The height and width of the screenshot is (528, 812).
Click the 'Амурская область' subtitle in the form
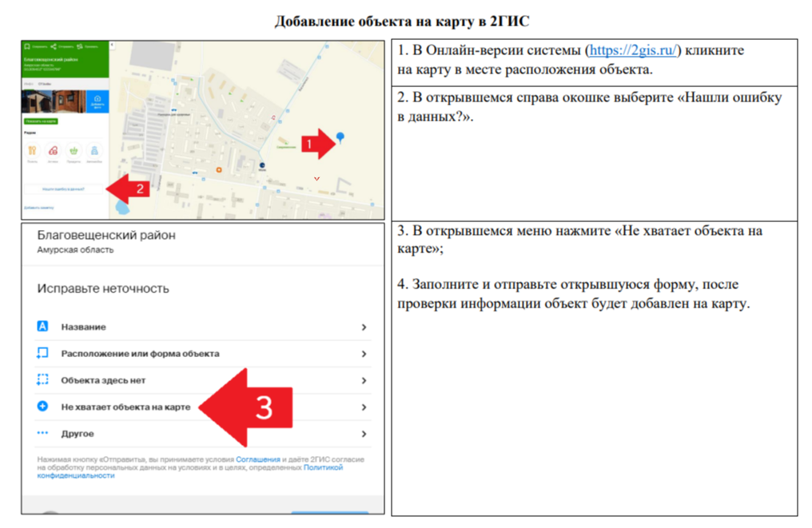(75, 250)
